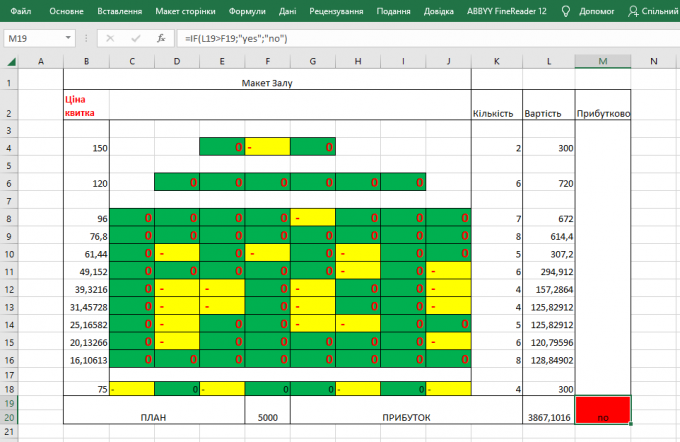Select the price cell 76,8

(86, 236)
